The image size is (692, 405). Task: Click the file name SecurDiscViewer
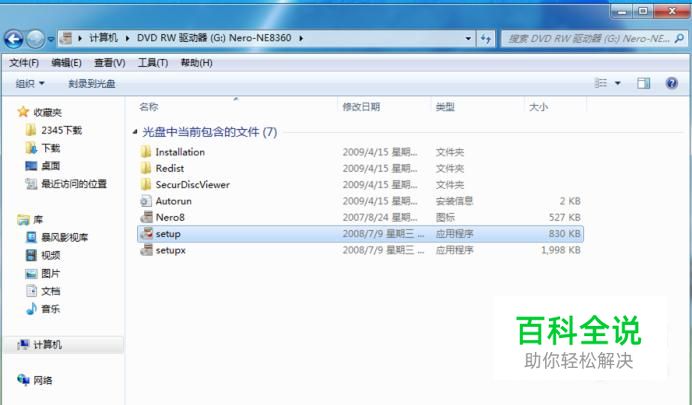(192, 184)
